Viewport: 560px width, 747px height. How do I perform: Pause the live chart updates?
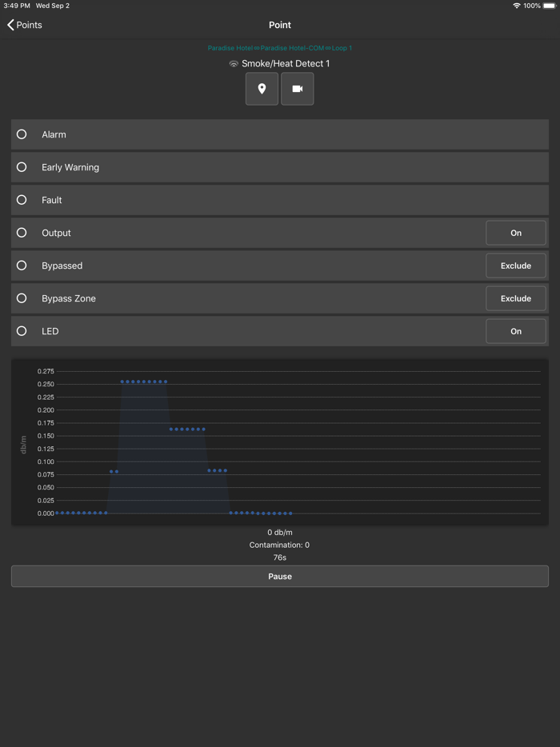pos(280,577)
